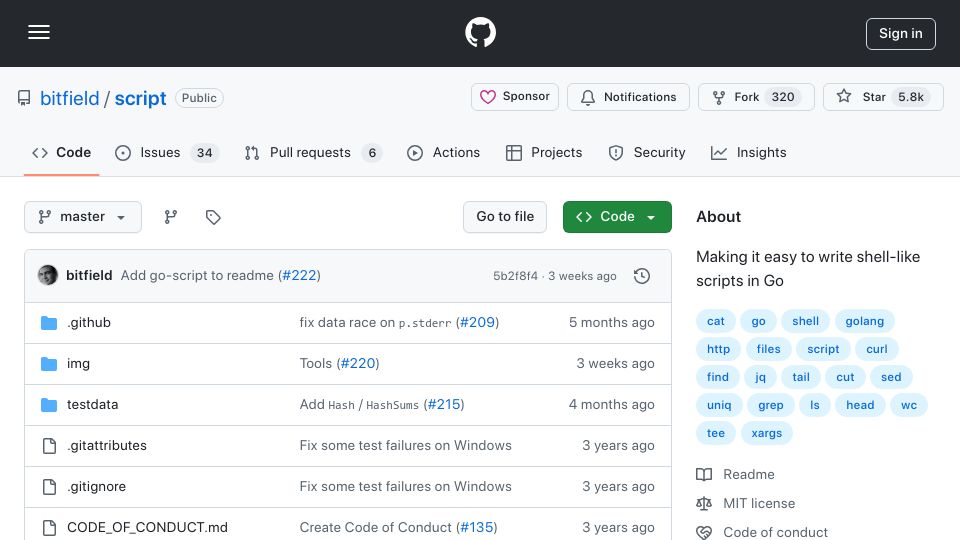The image size is (960, 540).
Task: Open the #215 pull request link
Action: click(444, 405)
